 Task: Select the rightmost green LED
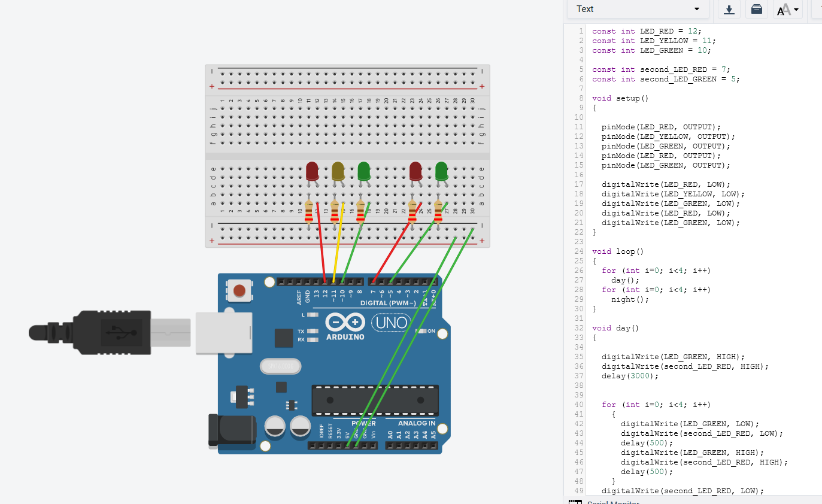442,171
